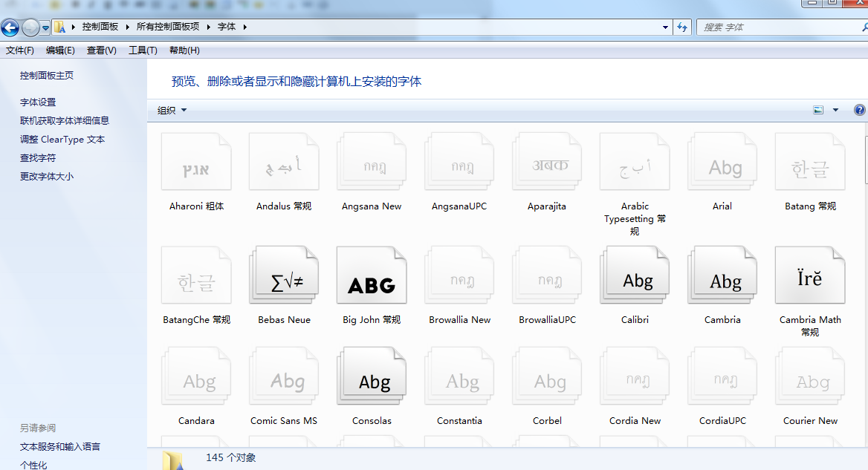Select the Candara font icon
The image size is (868, 470).
[196, 376]
